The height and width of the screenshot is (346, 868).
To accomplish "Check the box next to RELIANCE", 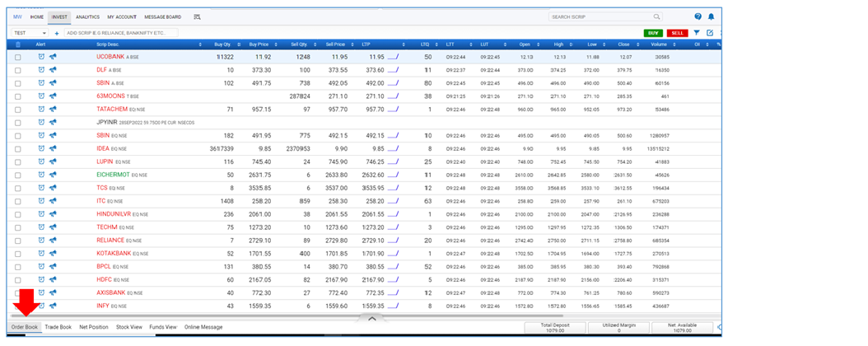I will 18,240.
